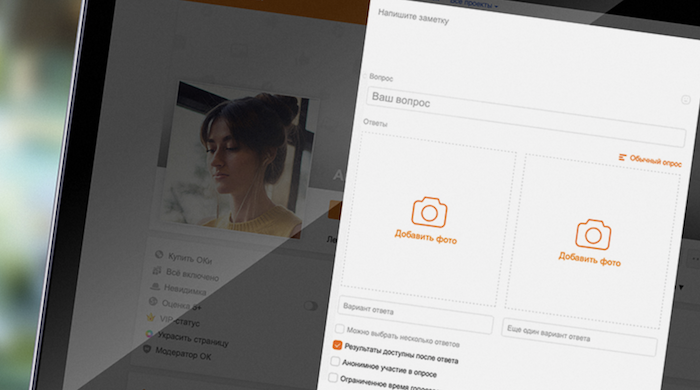This screenshot has width=700, height=390.
Task: Open Всё включено menu item
Action: coord(192,274)
